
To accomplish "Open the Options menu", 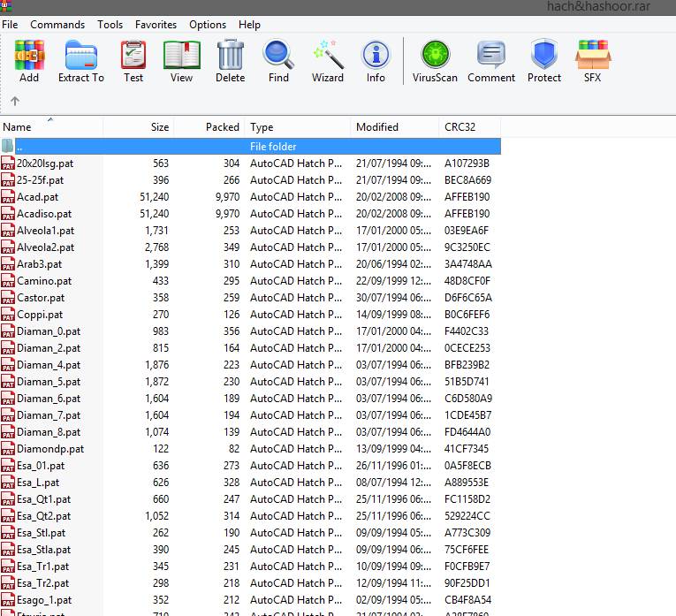I will 208,25.
